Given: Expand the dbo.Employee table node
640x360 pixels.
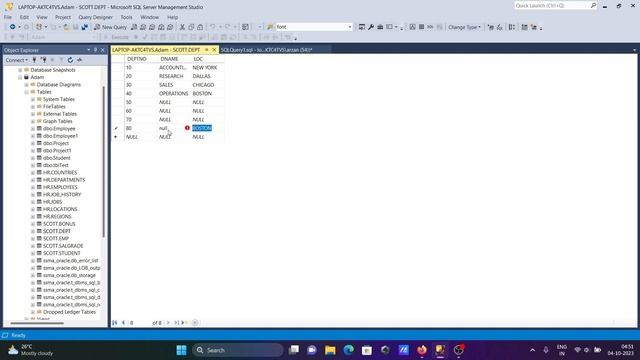Looking at the screenshot, I should (x=33, y=129).
